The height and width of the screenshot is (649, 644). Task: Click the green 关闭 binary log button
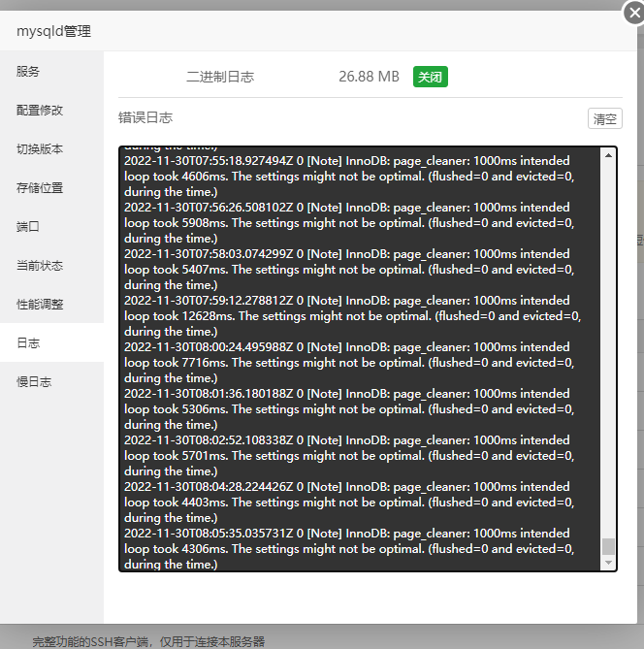430,77
